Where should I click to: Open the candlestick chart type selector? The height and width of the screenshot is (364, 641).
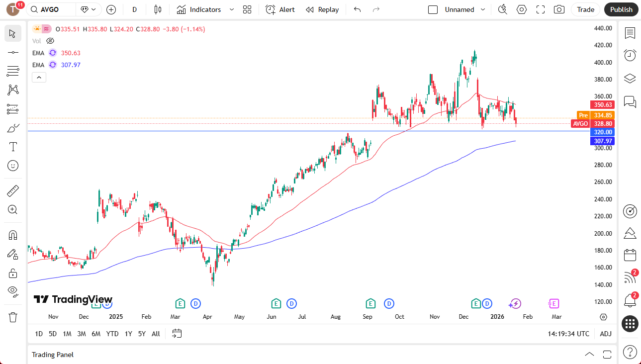point(158,9)
